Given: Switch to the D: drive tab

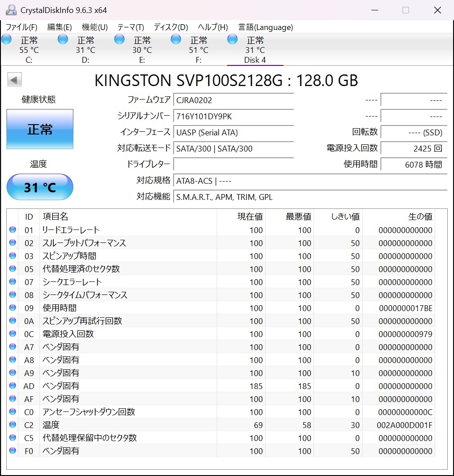Looking at the screenshot, I should coord(85,49).
